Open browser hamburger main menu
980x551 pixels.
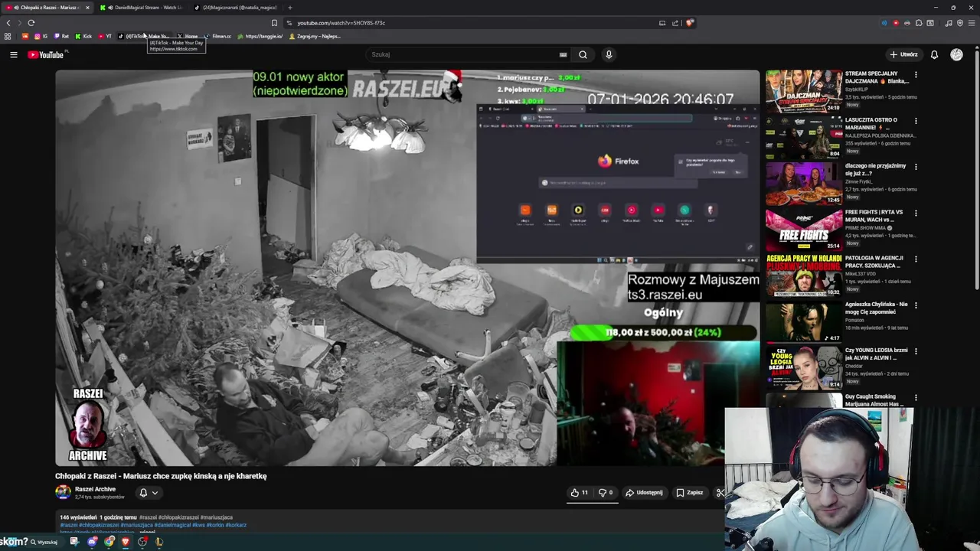(x=971, y=23)
